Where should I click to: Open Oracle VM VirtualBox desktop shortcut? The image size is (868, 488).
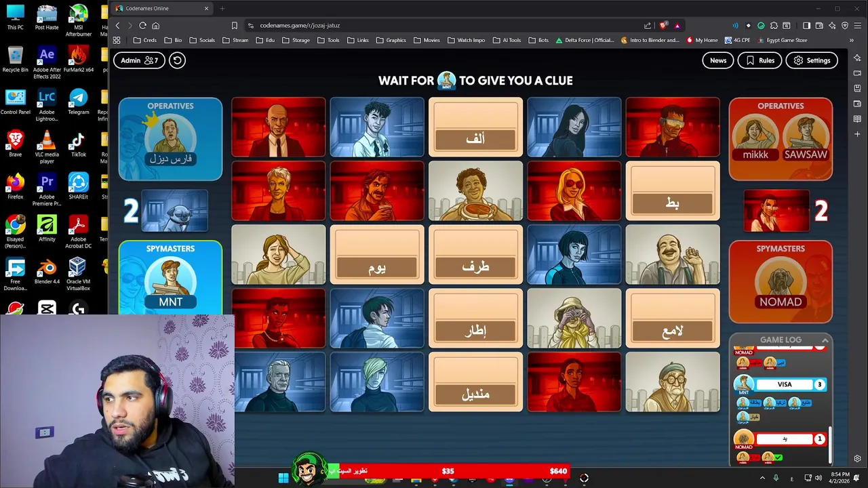[x=78, y=274]
